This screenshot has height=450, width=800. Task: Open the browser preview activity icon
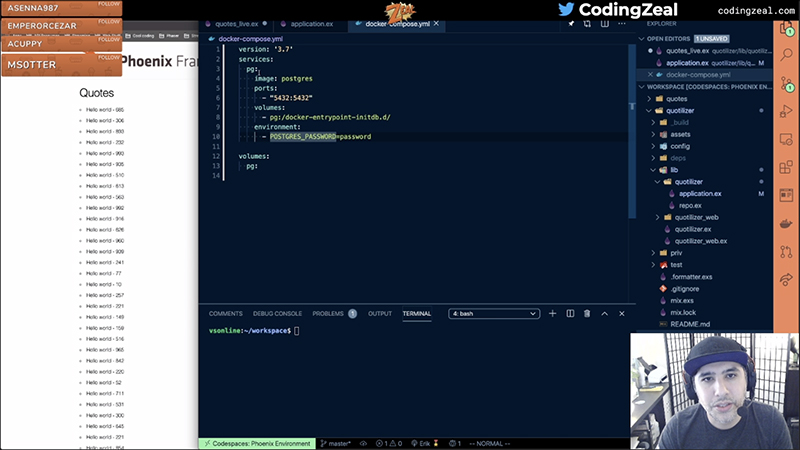[x=786, y=195]
